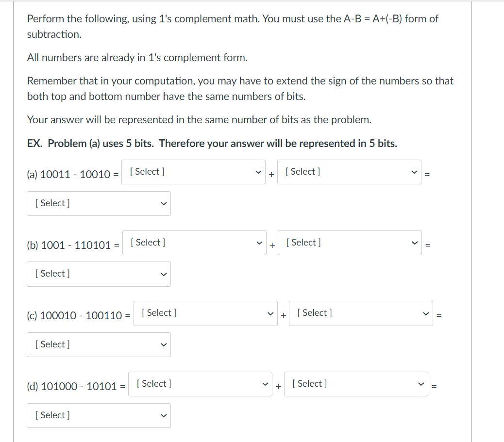The image size is (504, 442).
Task: Open the first [ Select ] dropdown for problem (a)
Action: (x=193, y=172)
